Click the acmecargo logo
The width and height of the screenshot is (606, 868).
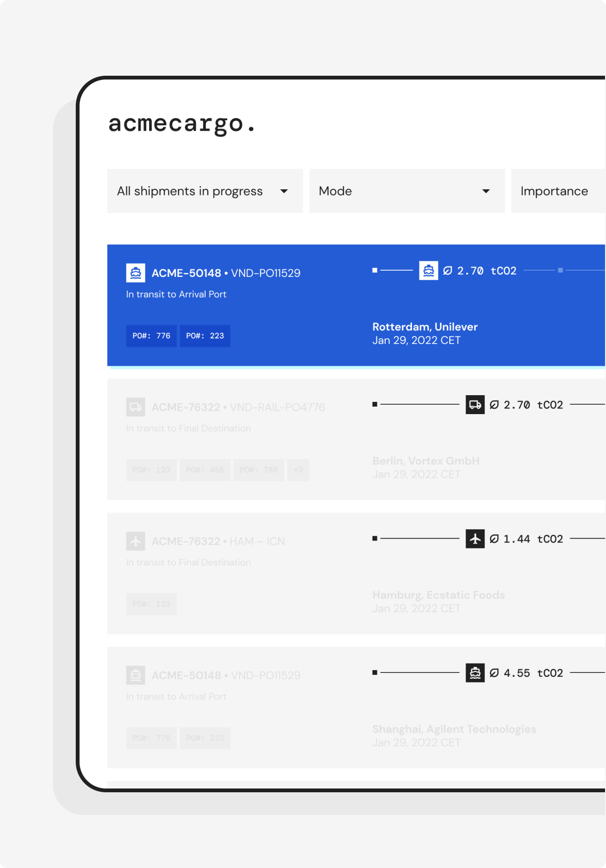(x=181, y=124)
